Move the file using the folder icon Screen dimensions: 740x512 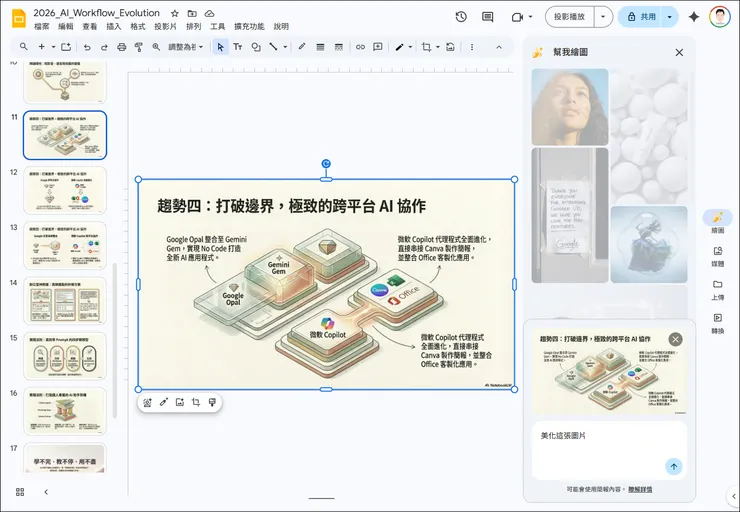(192, 13)
